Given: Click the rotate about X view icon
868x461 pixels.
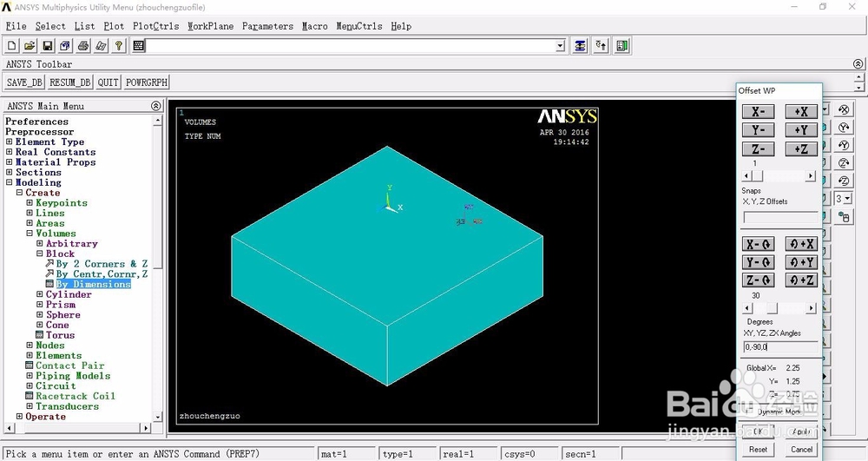Looking at the screenshot, I should click(843, 109).
